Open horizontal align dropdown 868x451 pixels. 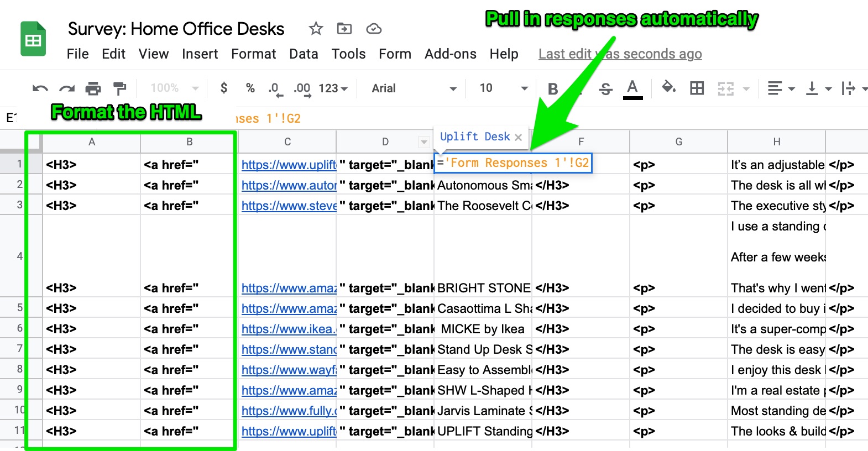(781, 88)
